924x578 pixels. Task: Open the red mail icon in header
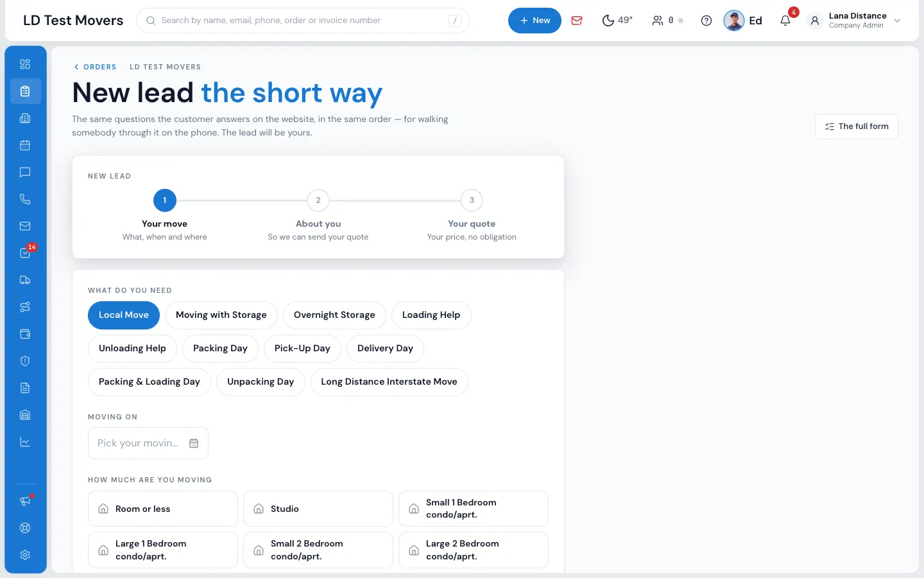(577, 21)
